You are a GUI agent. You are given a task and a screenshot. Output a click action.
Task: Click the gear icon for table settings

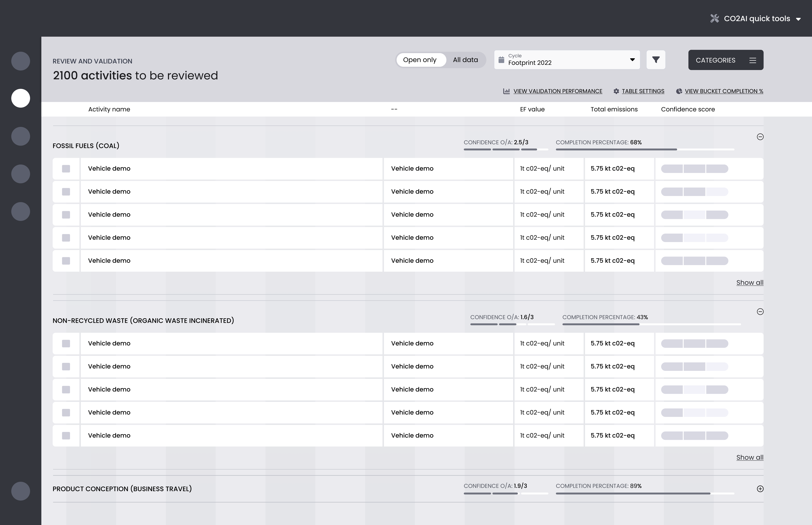(x=616, y=91)
